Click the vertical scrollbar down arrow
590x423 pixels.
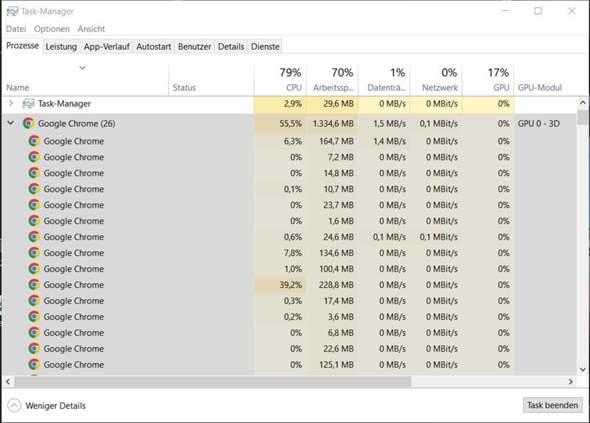(x=582, y=370)
